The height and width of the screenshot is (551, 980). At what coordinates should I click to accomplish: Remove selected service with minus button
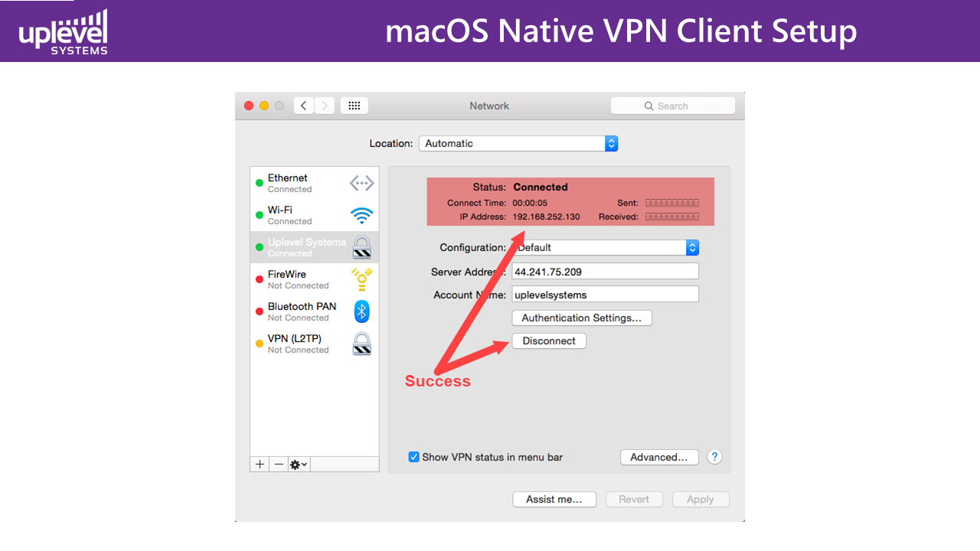(279, 465)
